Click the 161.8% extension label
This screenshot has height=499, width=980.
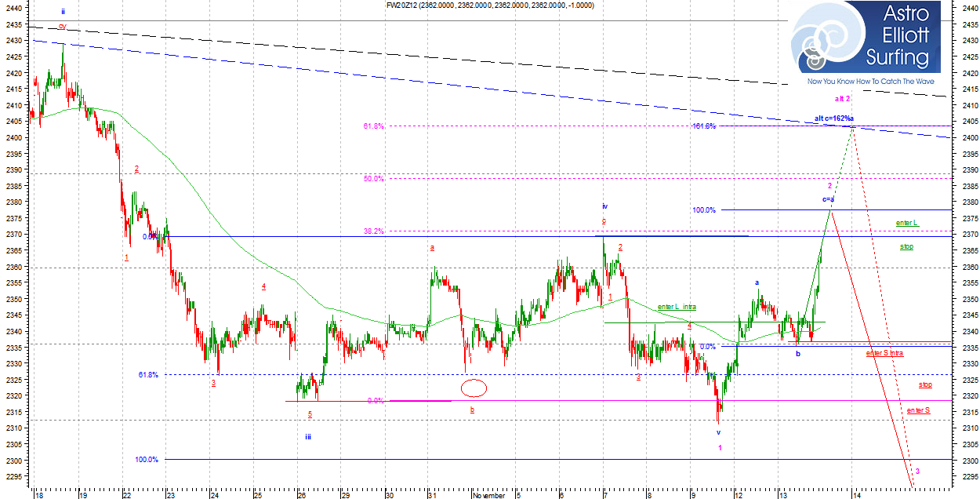pyautogui.click(x=703, y=126)
